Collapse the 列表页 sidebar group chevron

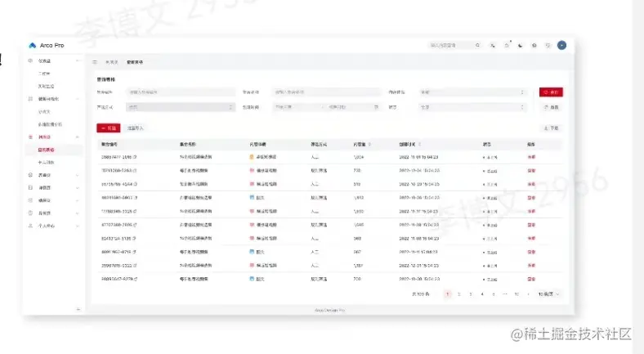(x=78, y=137)
